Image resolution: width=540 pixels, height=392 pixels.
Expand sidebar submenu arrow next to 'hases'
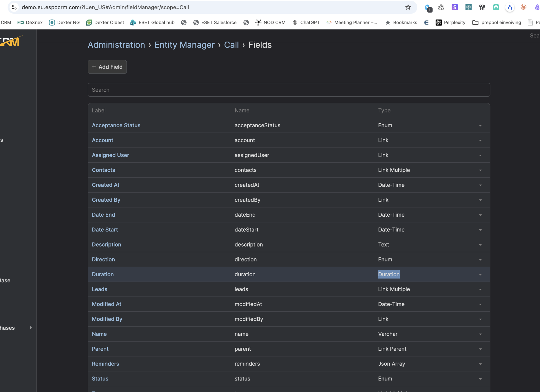pyautogui.click(x=31, y=328)
